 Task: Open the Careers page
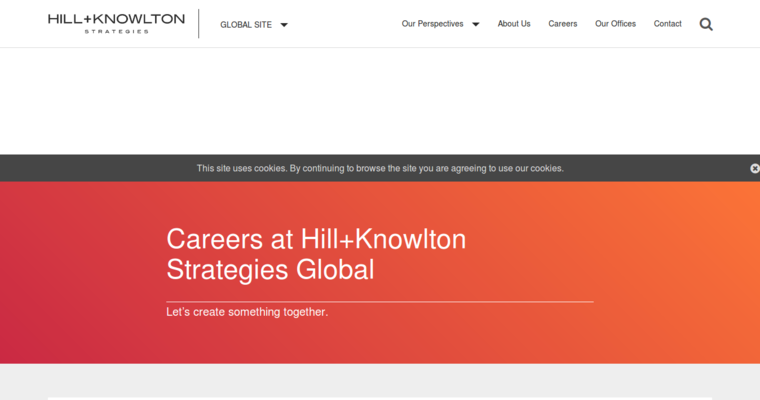tap(563, 24)
